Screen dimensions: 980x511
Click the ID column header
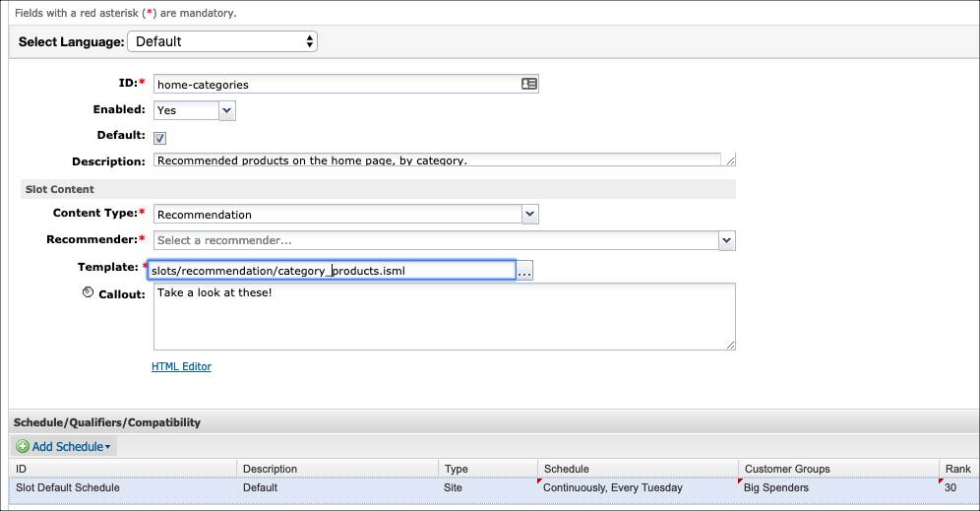(123, 469)
